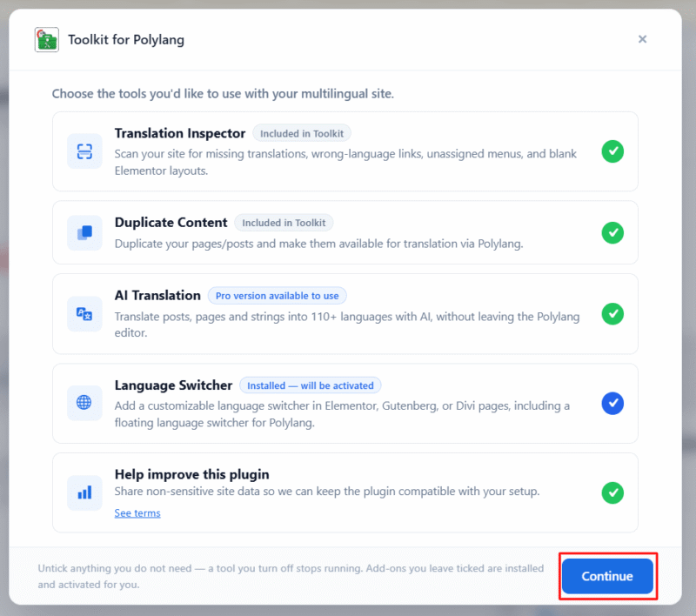Click the Toolkit for Polylang logo icon

coord(47,40)
